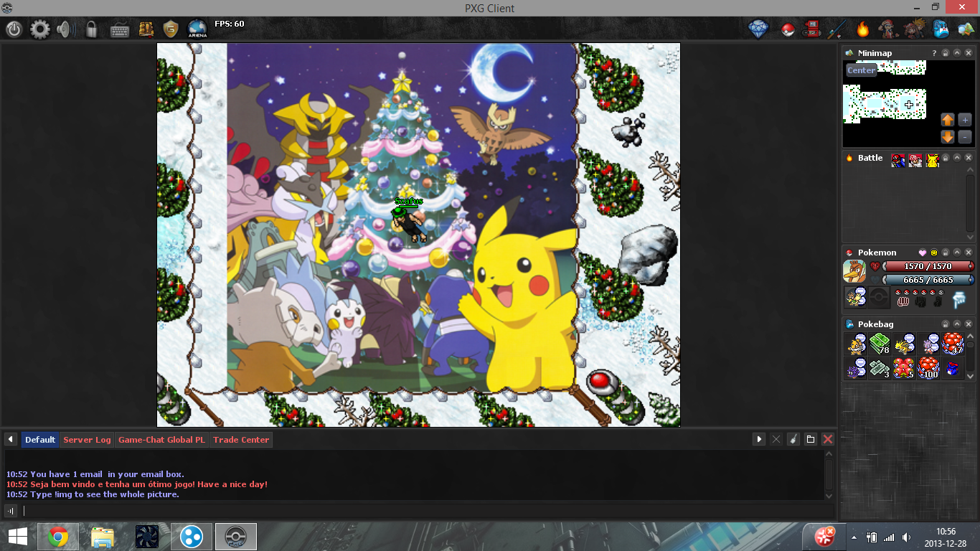Select the red berries item showing 100
This screenshot has height=551, width=980.
click(x=928, y=368)
